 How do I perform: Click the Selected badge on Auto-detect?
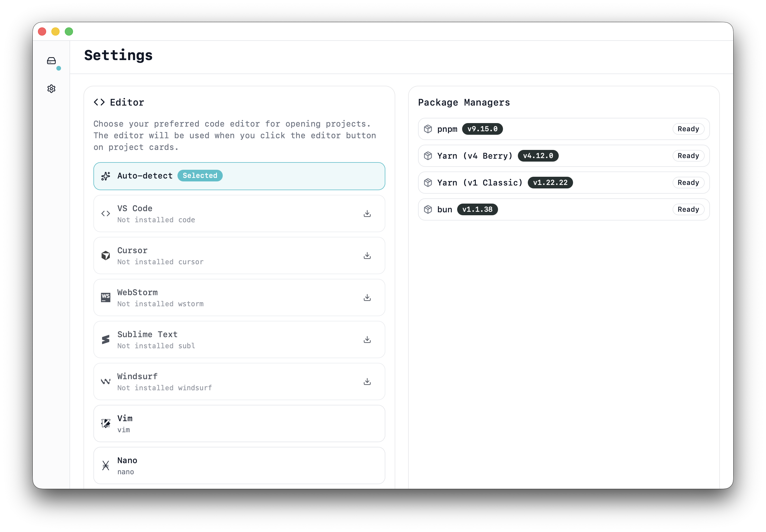pyautogui.click(x=200, y=176)
